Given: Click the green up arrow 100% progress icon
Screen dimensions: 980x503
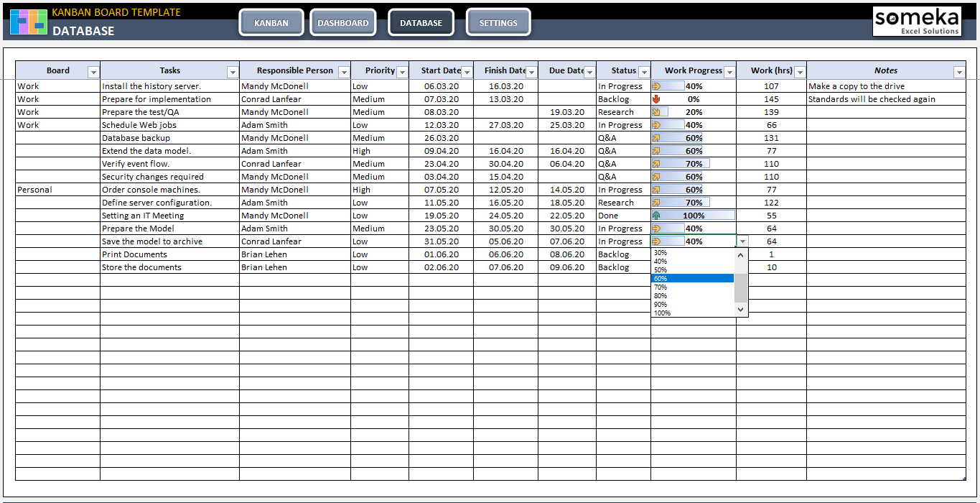Looking at the screenshot, I should coord(656,216).
